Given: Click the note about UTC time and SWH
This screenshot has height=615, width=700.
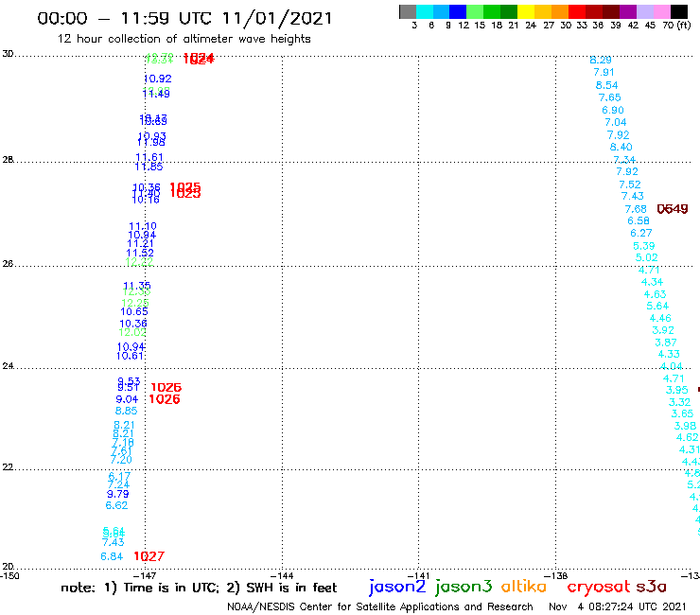Looking at the screenshot, I should (x=199, y=588).
